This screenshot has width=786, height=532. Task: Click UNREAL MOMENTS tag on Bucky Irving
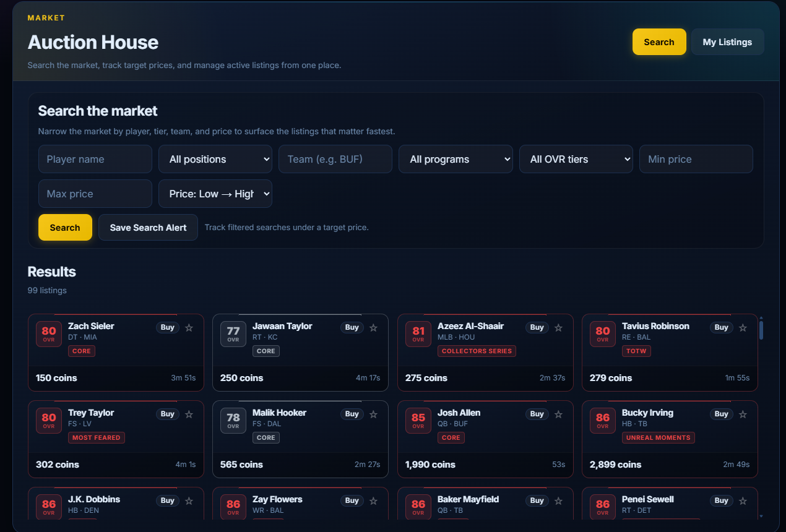(659, 437)
